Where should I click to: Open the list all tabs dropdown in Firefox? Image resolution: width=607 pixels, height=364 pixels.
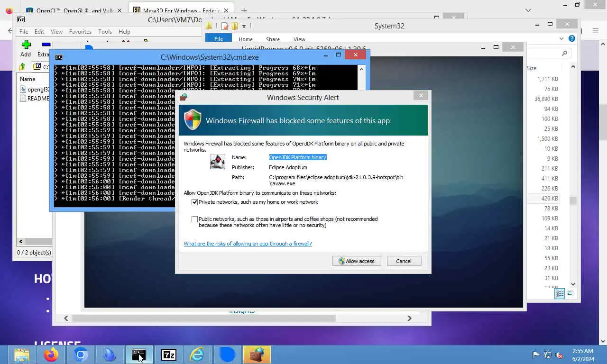(528, 10)
